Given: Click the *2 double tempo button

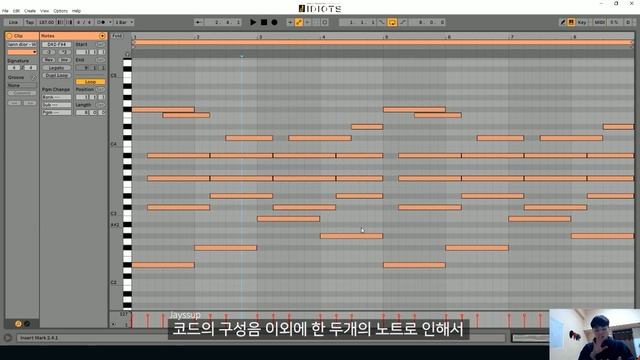Looking at the screenshot, I should (x=64, y=52).
